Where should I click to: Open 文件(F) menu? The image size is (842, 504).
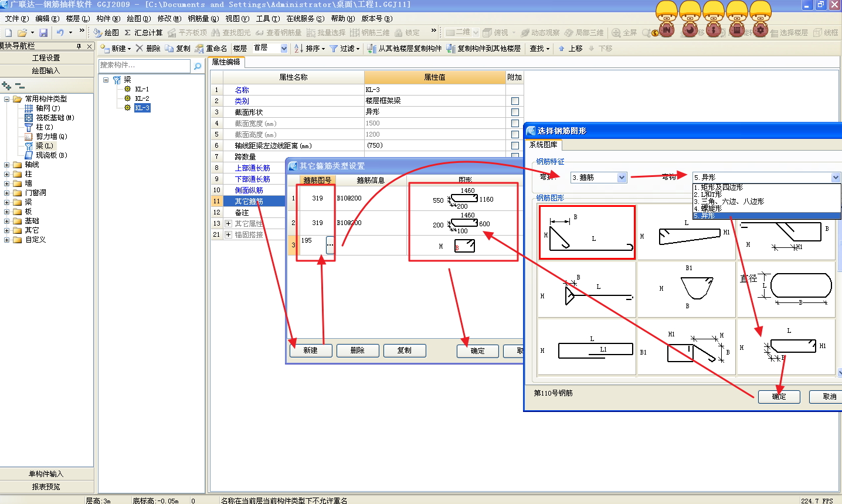pyautogui.click(x=16, y=19)
